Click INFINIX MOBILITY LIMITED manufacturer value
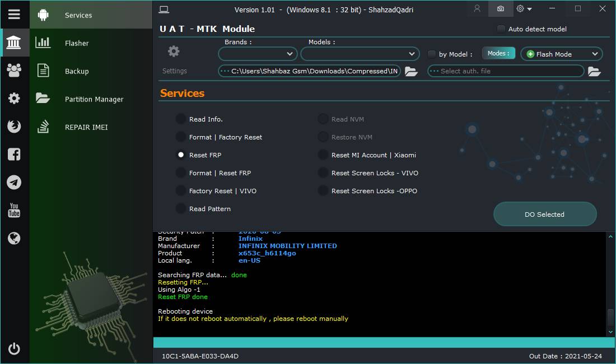This screenshot has height=364, width=616. (288, 246)
